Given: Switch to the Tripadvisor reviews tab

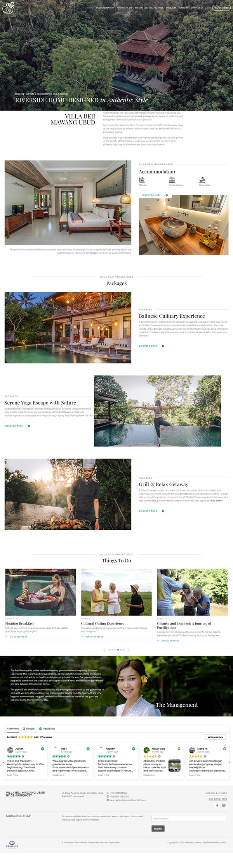Looking at the screenshot, I should point(47,728).
